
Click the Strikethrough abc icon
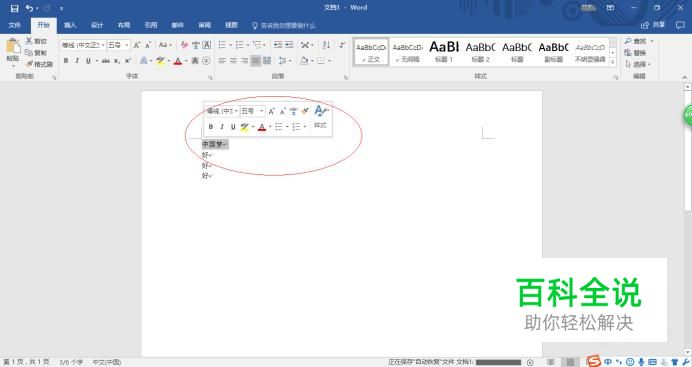coord(106,61)
